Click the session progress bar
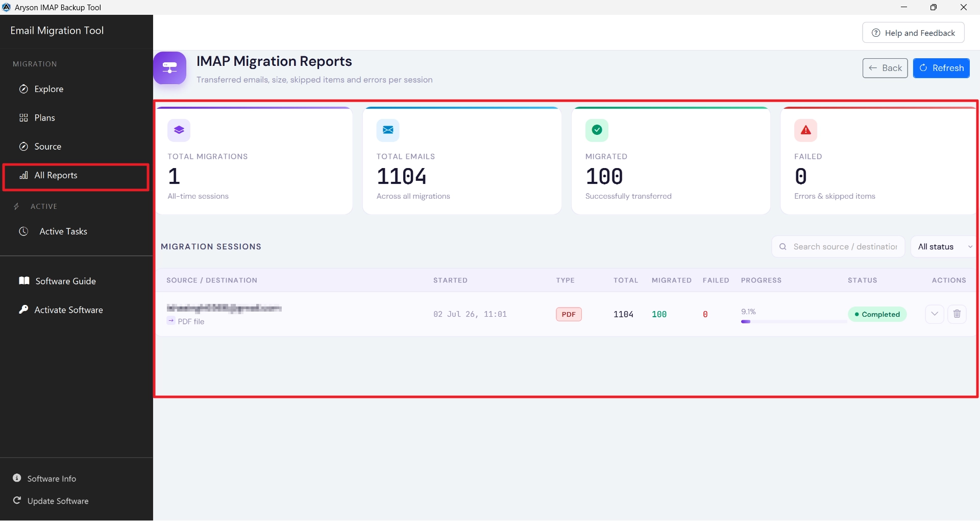The image size is (980, 521). tap(794, 322)
